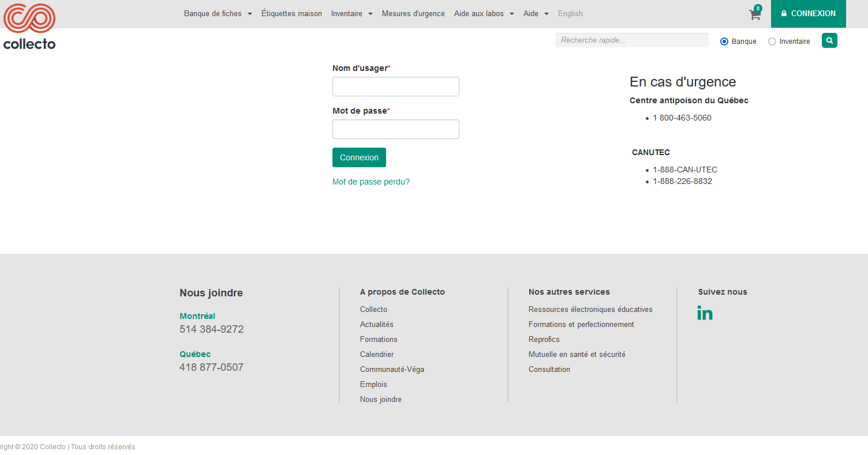Click Québec phone number 418 877-0507
Image resolution: width=868 pixels, height=455 pixels.
pos(212,367)
